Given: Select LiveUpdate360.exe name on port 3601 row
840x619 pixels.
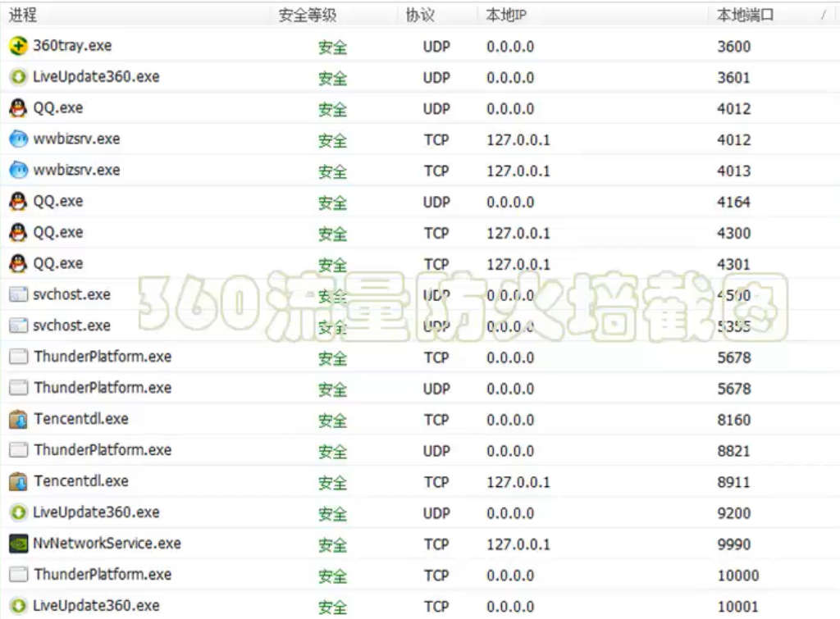Looking at the screenshot, I should click(97, 76).
